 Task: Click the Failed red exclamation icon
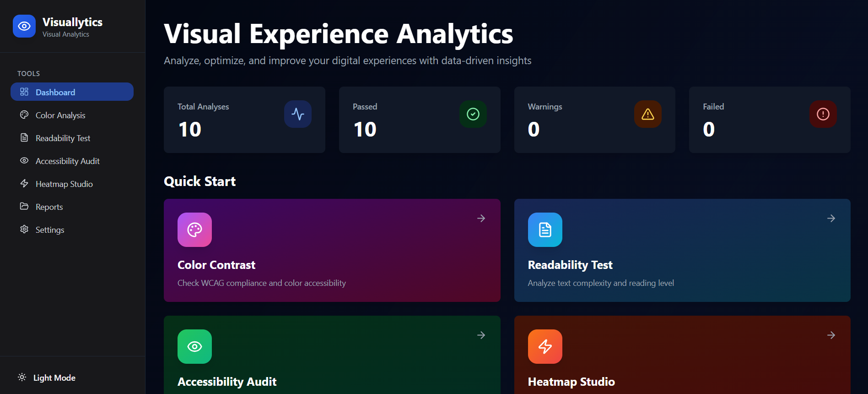(x=823, y=114)
